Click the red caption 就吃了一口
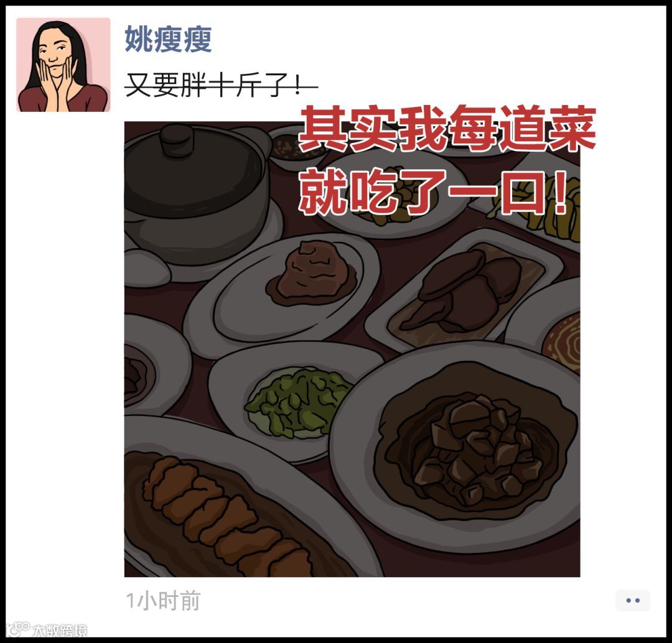This screenshot has width=672, height=643. point(434,192)
